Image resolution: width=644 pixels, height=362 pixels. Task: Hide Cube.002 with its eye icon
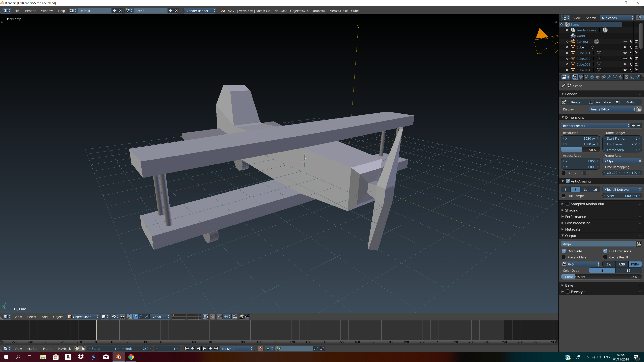625,59
